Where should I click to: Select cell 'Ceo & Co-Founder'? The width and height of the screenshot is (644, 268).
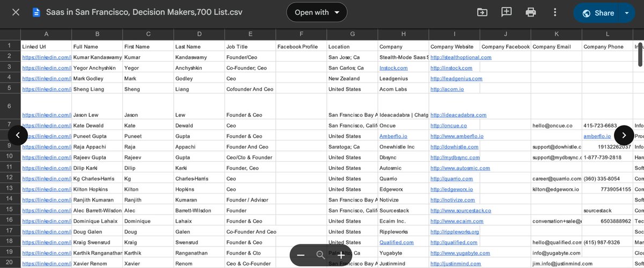(x=250, y=264)
